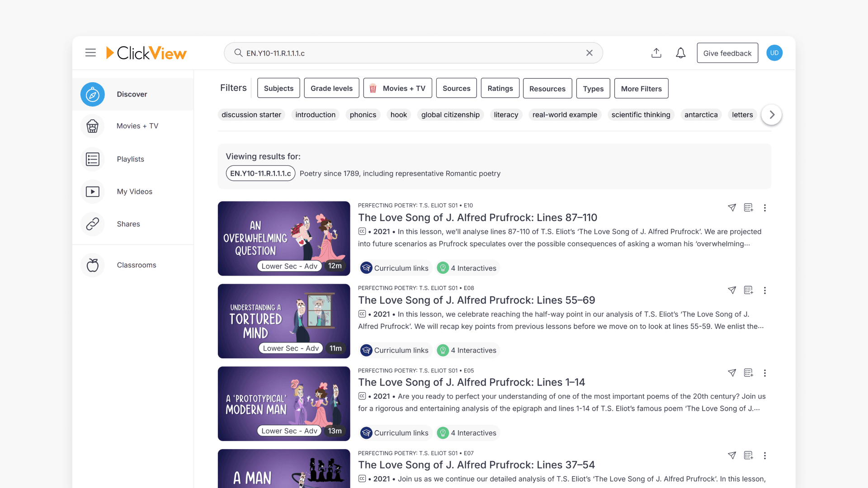Share the Lines 87–110 video via the send icon
The width and height of the screenshot is (868, 488).
[732, 208]
